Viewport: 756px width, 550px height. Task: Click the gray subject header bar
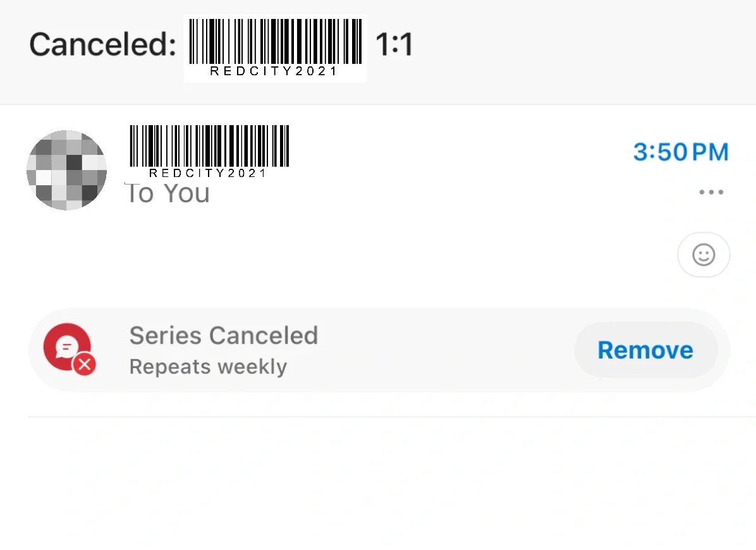378,52
